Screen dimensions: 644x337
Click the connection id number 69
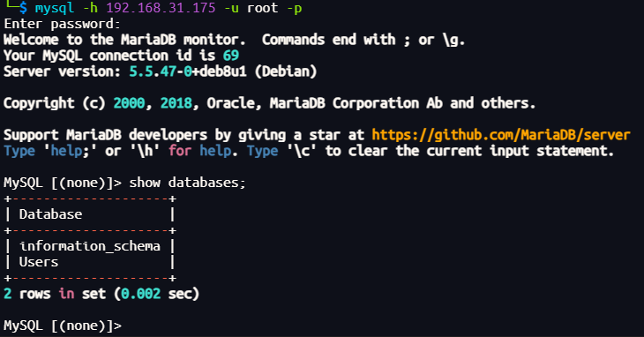231,56
